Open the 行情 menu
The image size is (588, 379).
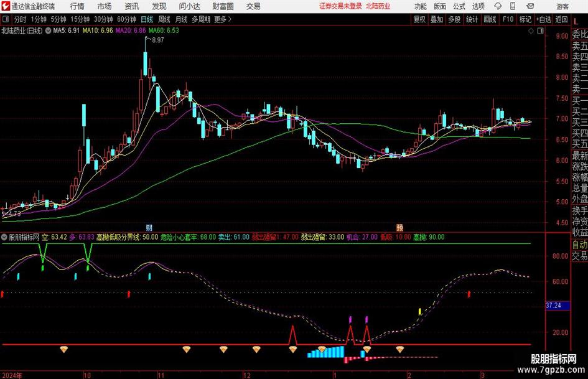click(77, 6)
